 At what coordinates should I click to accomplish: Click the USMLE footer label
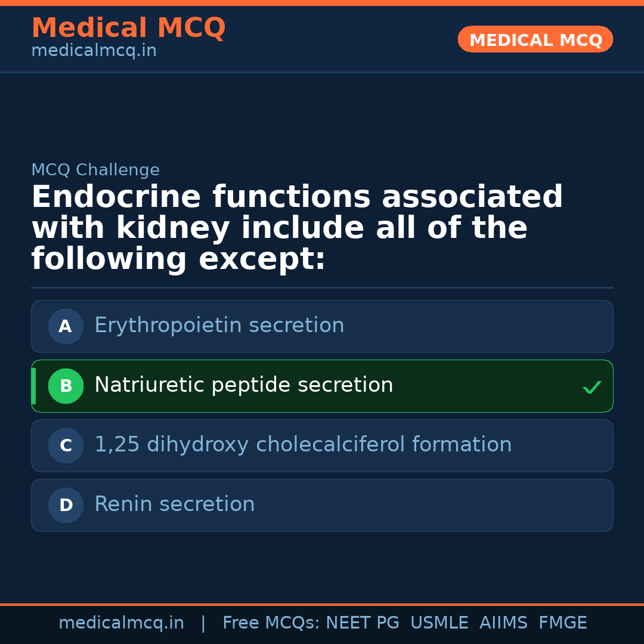(439, 623)
